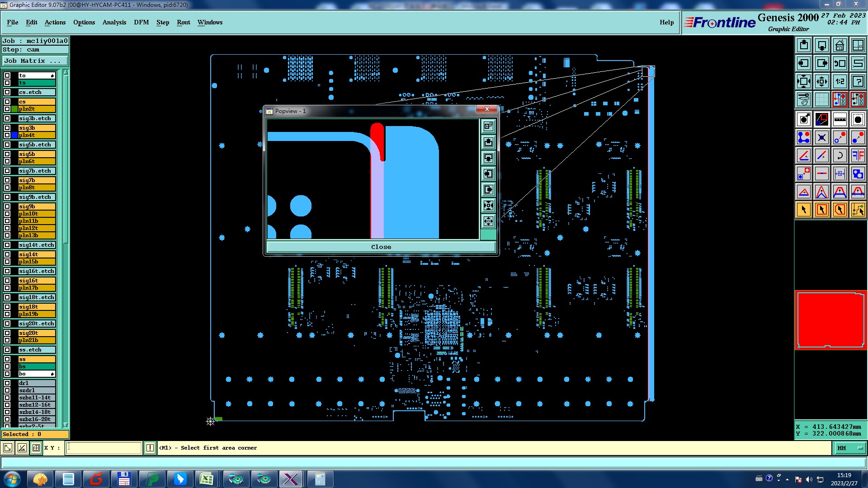This screenshot has height=488, width=868.
Task: Toggle the checkbox for layer pln10t
Action: [7, 214]
